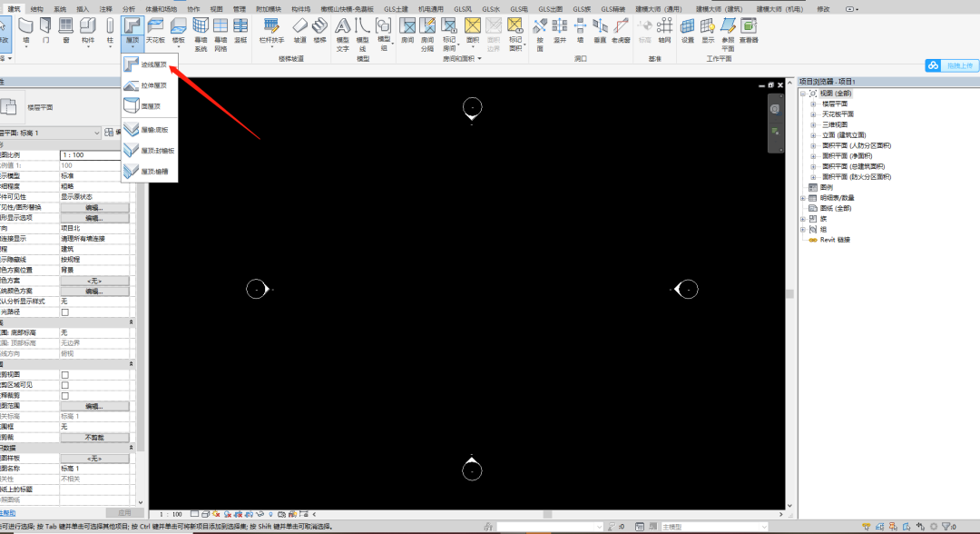Click the 门 (Door) tool icon
This screenshot has width=980, height=534.
(45, 31)
